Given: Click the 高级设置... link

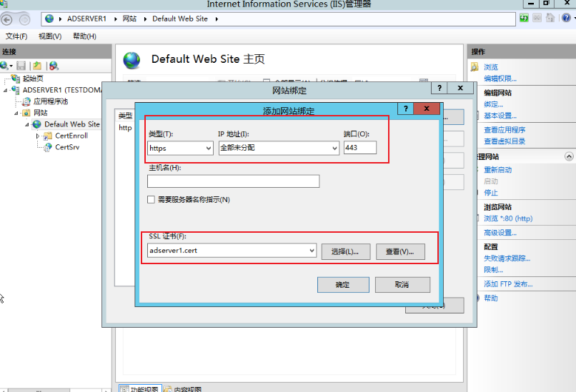Looking at the screenshot, I should click(500, 233).
